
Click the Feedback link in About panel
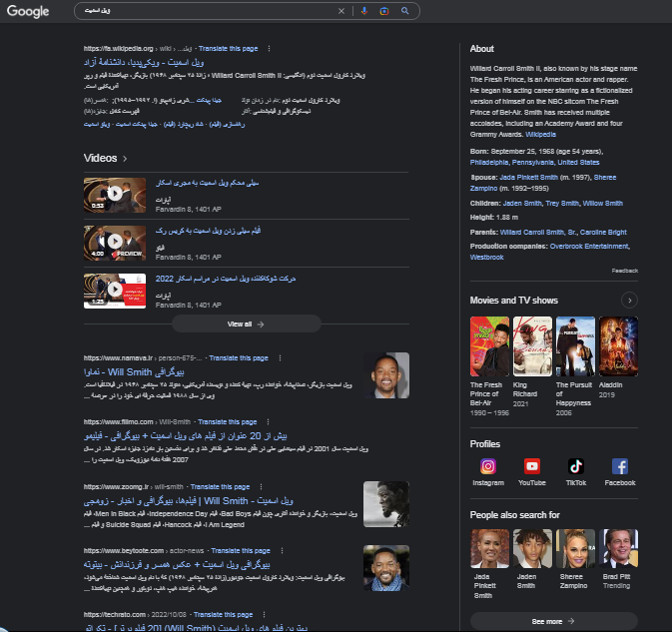point(625,271)
